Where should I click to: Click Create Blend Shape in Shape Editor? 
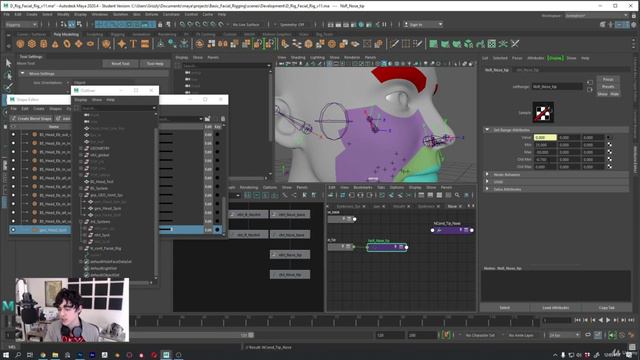[31, 118]
